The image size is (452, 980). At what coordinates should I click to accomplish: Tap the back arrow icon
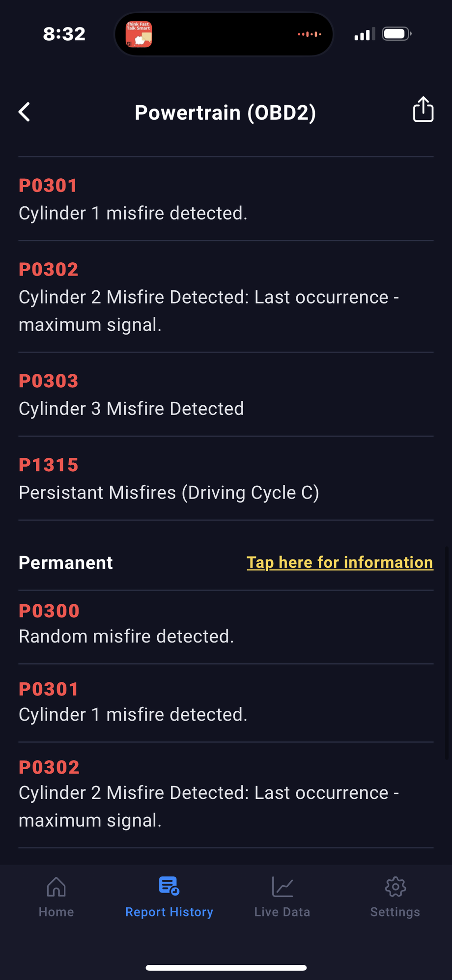(25, 112)
